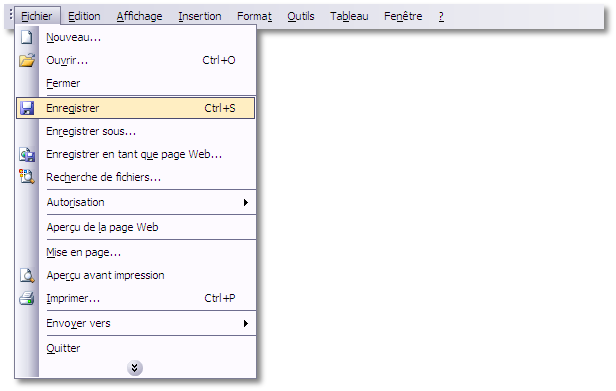Open the Tableau menu
This screenshot has width=616, height=391.
click(349, 16)
